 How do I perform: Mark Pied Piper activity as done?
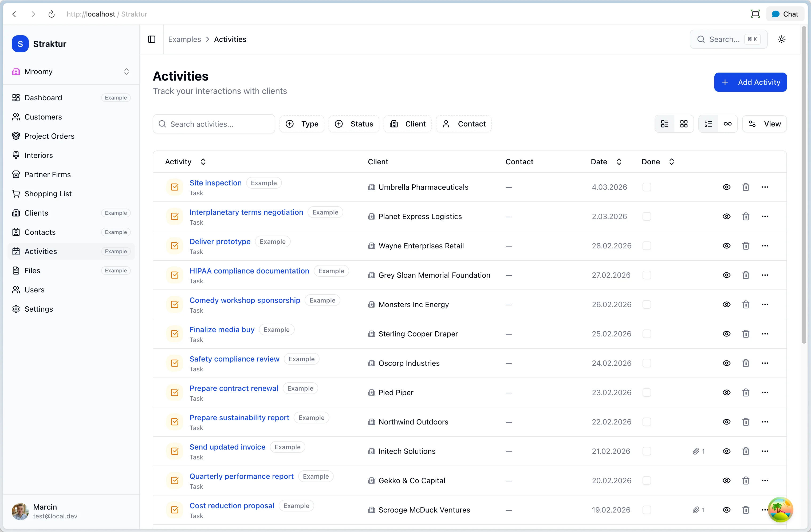click(647, 392)
